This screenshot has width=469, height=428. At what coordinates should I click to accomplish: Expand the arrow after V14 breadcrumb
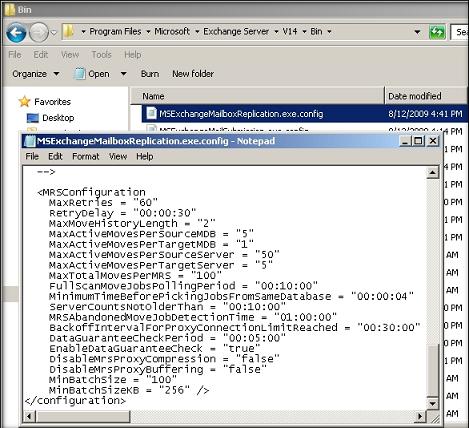click(304, 32)
